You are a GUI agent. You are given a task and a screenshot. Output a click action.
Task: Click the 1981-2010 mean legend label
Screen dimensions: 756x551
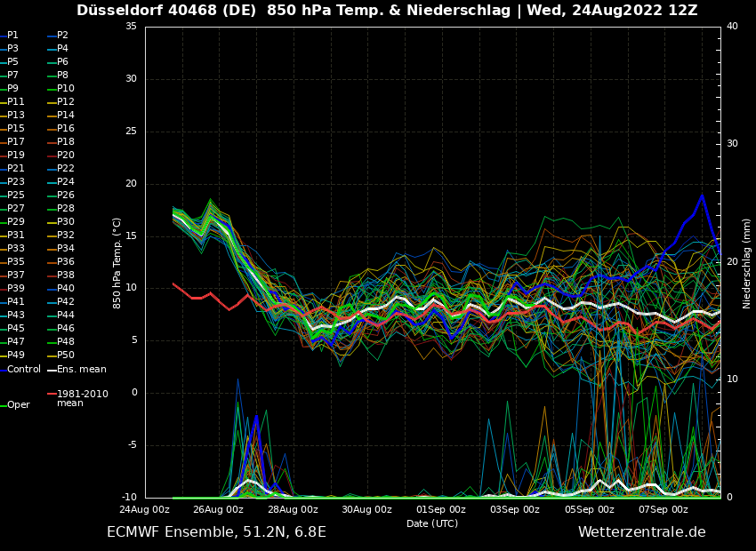tap(82, 398)
